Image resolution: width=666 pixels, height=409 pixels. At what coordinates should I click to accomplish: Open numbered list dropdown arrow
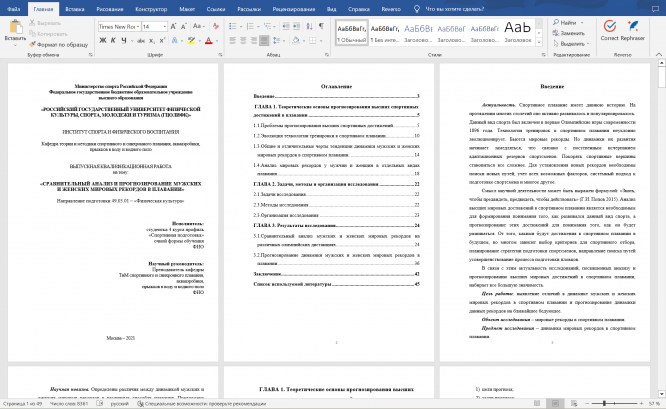click(x=258, y=27)
